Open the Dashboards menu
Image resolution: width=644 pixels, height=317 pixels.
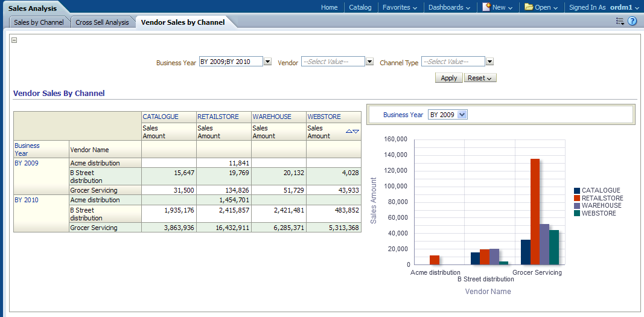point(449,7)
